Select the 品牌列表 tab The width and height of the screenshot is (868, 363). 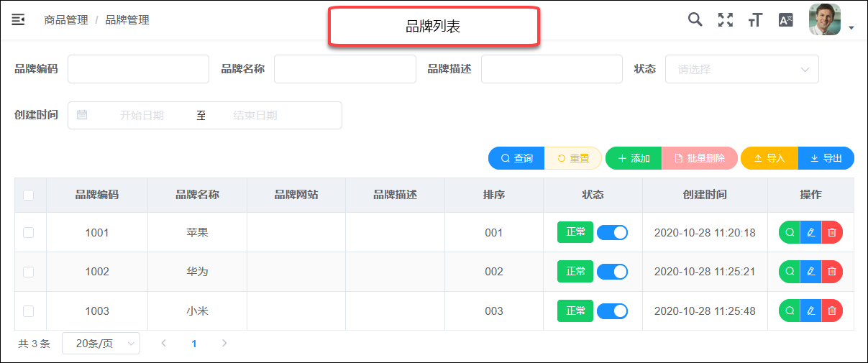tap(433, 27)
